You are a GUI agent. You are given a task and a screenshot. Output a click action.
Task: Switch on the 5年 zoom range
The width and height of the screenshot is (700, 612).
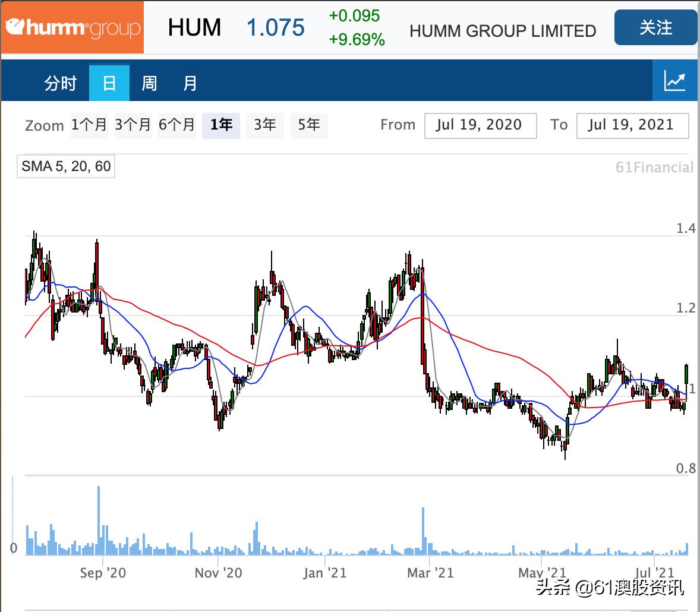308,125
